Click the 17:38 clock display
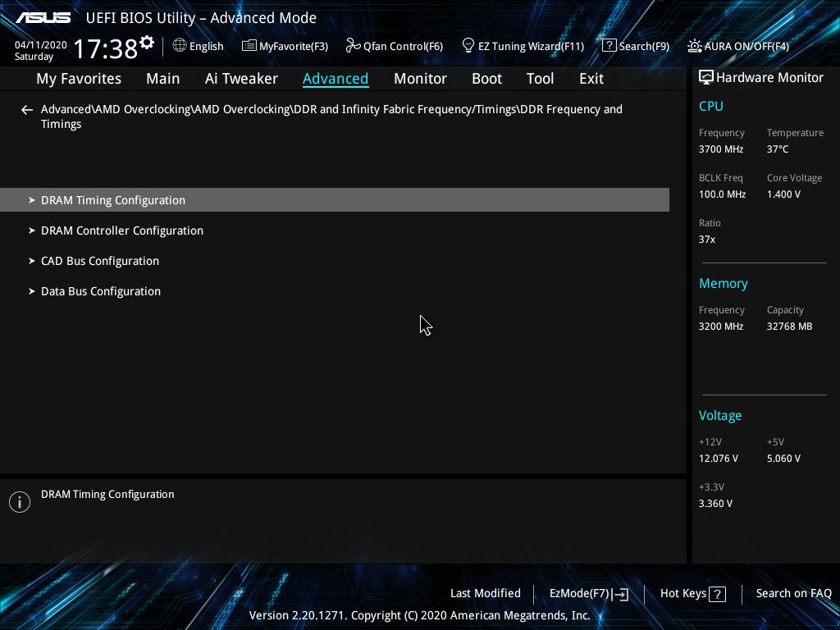Viewport: 840px width, 630px height. click(x=106, y=48)
